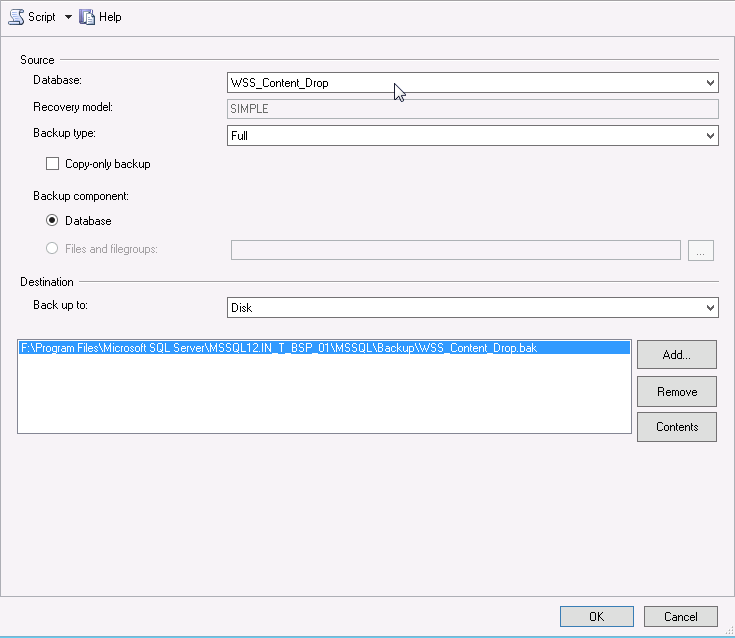The image size is (735, 638).
Task: Confirm with the OK button
Action: 596,617
